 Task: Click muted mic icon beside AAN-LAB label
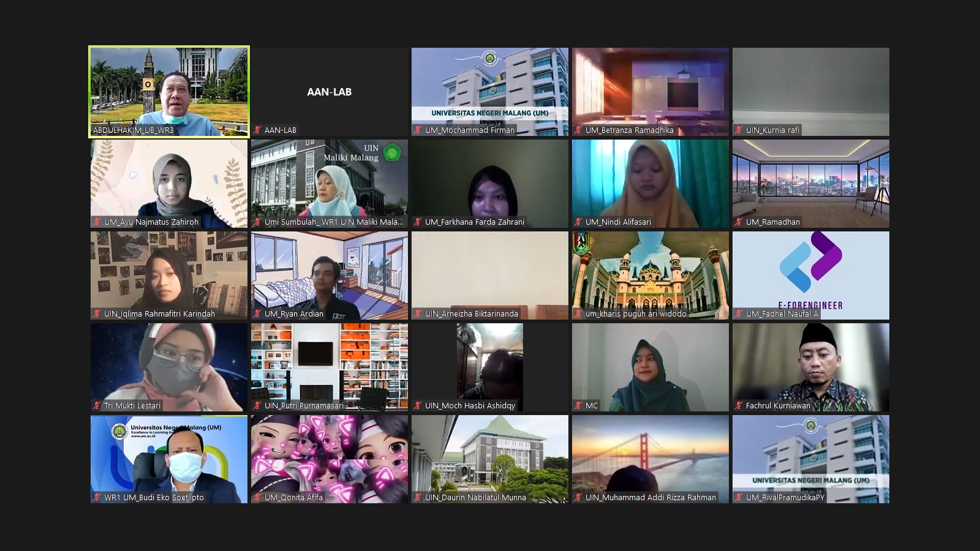258,130
